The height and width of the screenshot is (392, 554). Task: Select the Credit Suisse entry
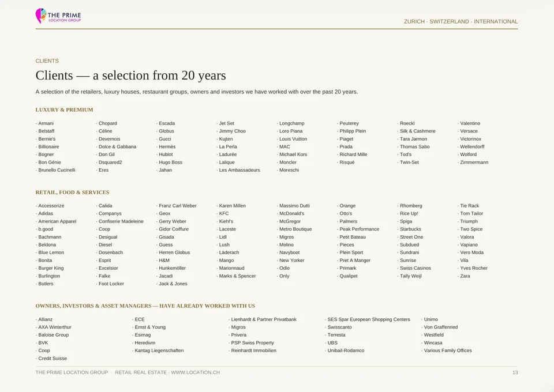[53, 359]
